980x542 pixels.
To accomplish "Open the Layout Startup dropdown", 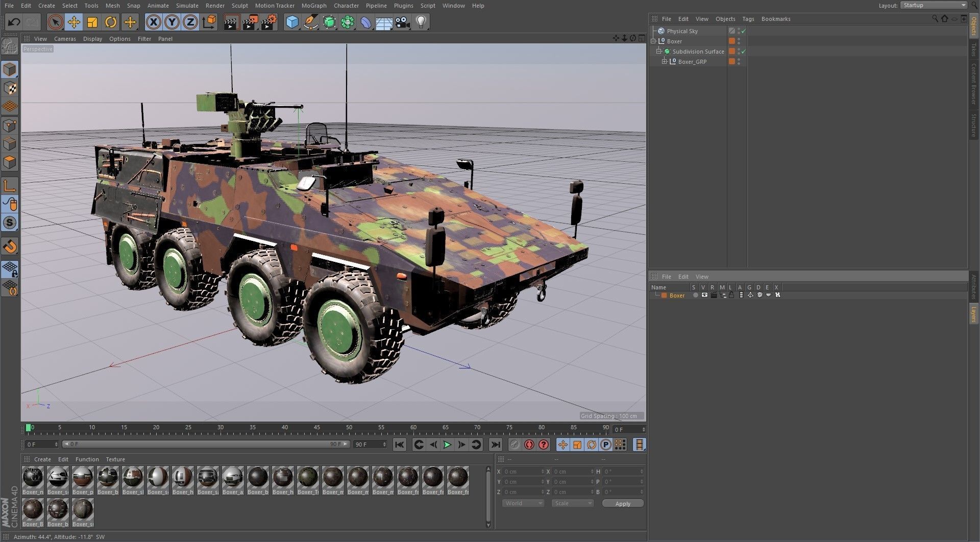I will click(934, 5).
